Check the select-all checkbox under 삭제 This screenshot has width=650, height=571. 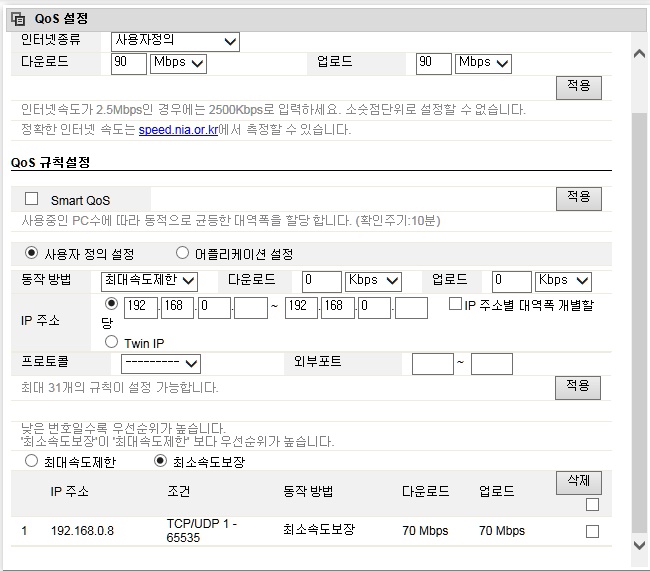[592, 505]
